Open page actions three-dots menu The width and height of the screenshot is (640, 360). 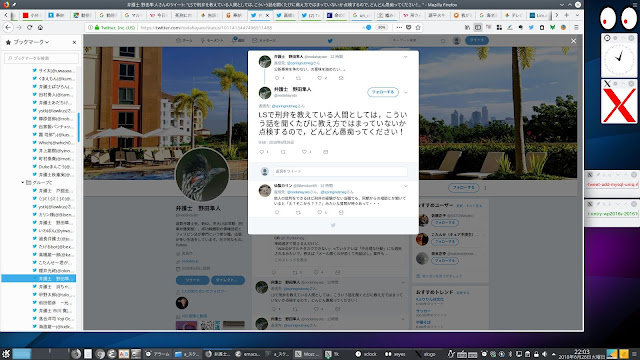pyautogui.click(x=399, y=27)
